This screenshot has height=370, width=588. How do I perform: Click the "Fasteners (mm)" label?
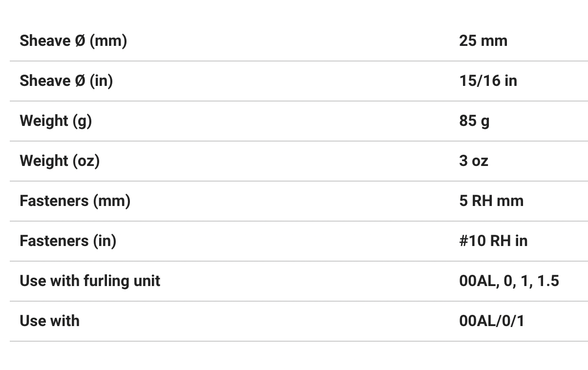click(x=75, y=201)
